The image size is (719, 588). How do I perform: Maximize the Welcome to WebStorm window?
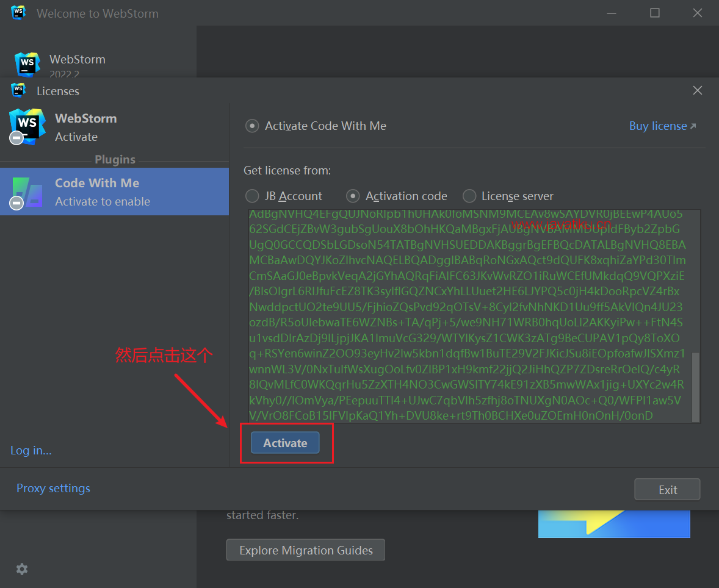655,13
